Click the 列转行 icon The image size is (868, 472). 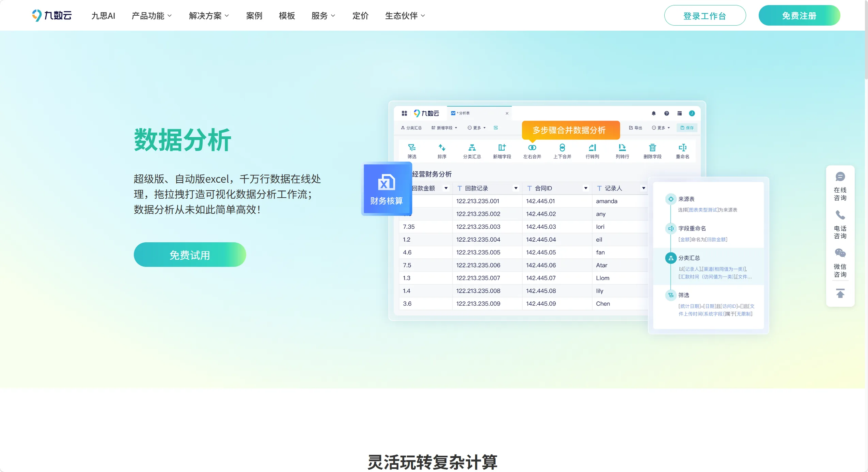coord(622,148)
